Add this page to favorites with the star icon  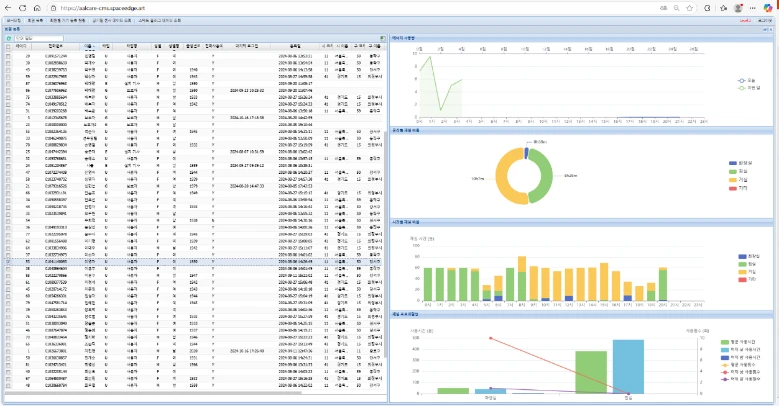[x=691, y=8]
